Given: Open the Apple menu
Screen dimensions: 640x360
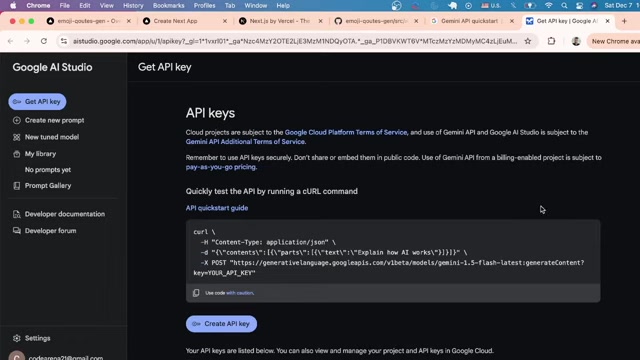Looking at the screenshot, I should coord(13,6).
